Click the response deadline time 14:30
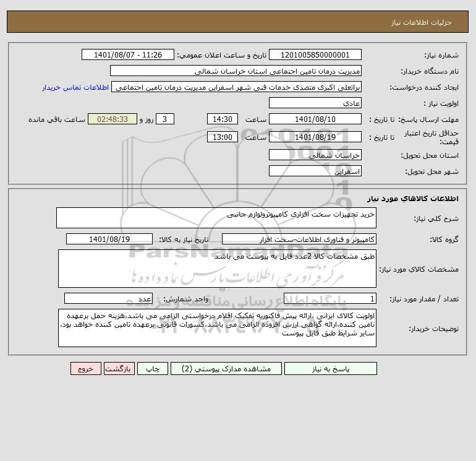The image size is (476, 461). pos(223,119)
